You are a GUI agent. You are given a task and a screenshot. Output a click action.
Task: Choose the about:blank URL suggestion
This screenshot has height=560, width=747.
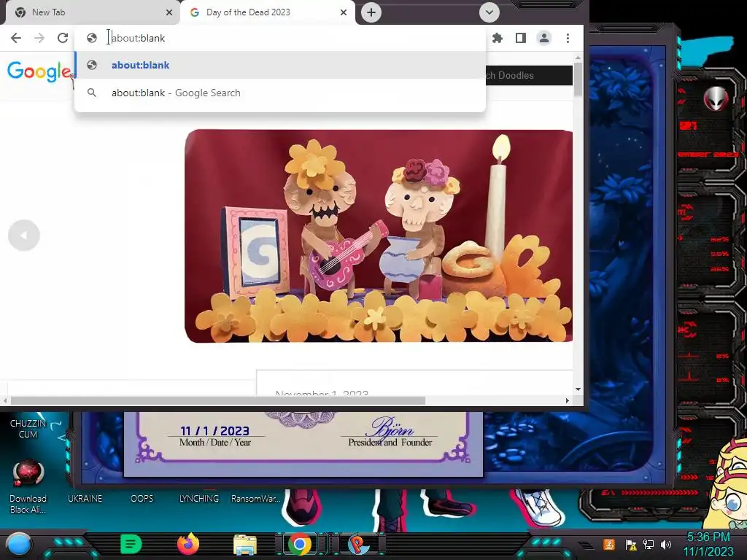coord(280,65)
